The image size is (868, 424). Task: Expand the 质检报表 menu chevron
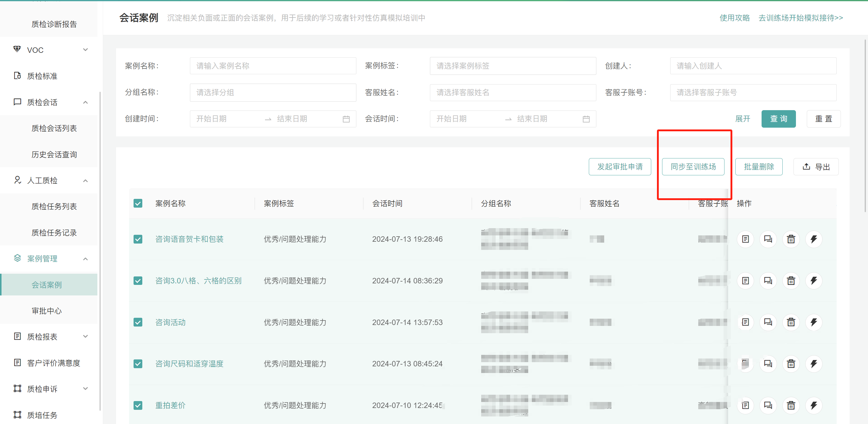pos(86,336)
